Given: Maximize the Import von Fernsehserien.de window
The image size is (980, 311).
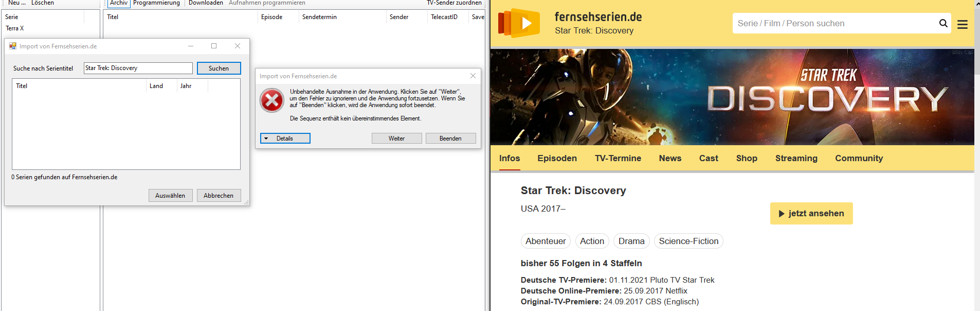Looking at the screenshot, I should 214,46.
